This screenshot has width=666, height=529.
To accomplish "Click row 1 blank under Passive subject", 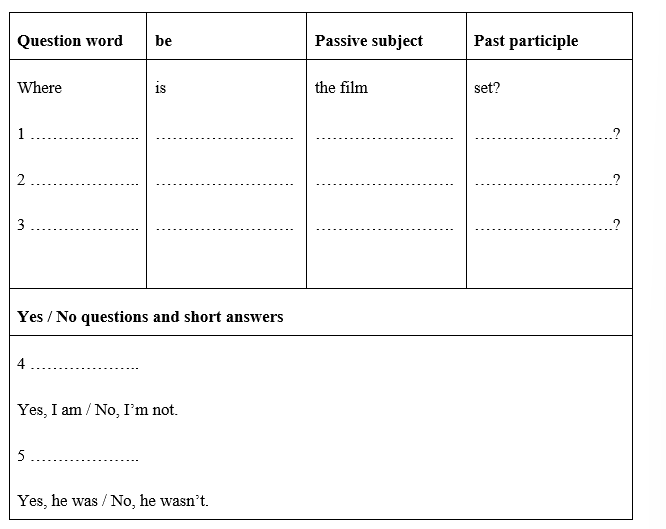I will pyautogui.click(x=384, y=136).
